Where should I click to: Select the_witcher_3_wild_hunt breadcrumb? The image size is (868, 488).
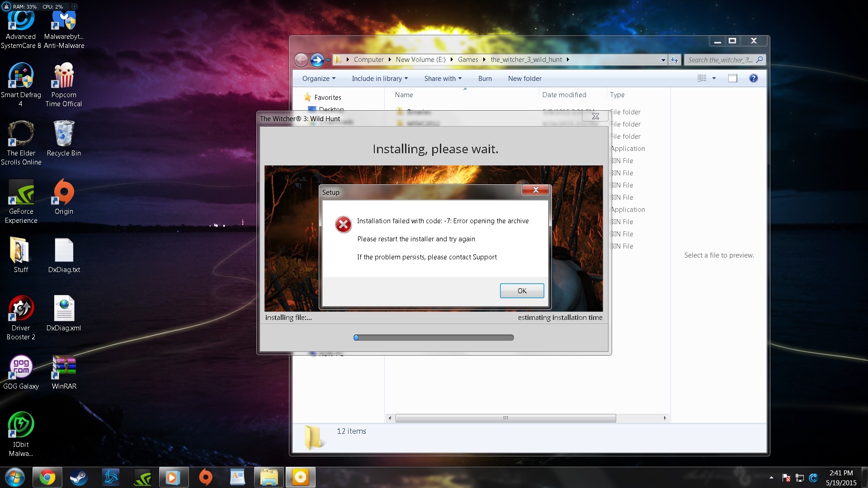[x=526, y=60]
